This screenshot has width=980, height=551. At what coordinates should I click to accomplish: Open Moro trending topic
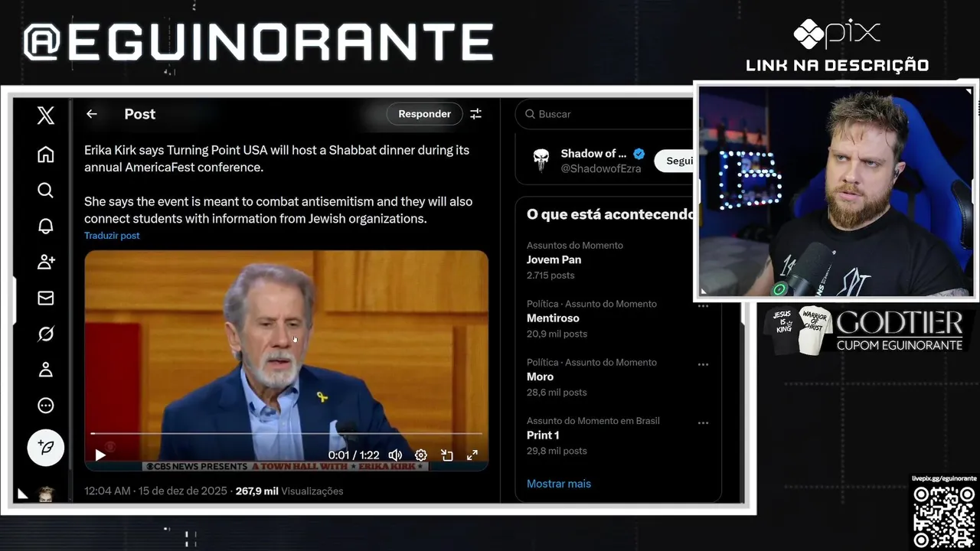pyautogui.click(x=540, y=377)
